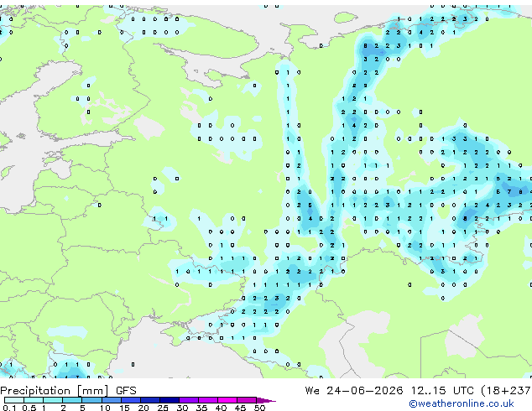Select the 0.5–1 mm legend color box

point(34,400)
